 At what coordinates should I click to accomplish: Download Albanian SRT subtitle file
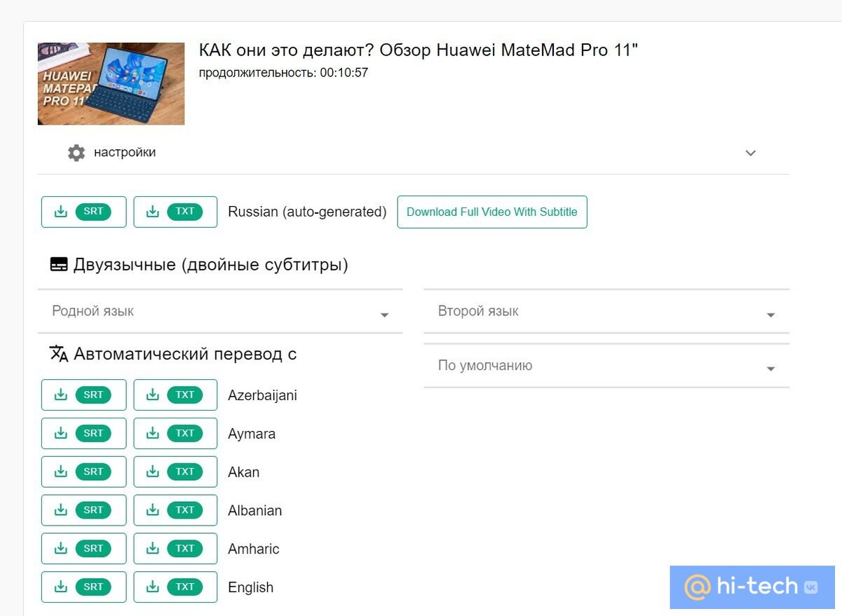(x=84, y=510)
